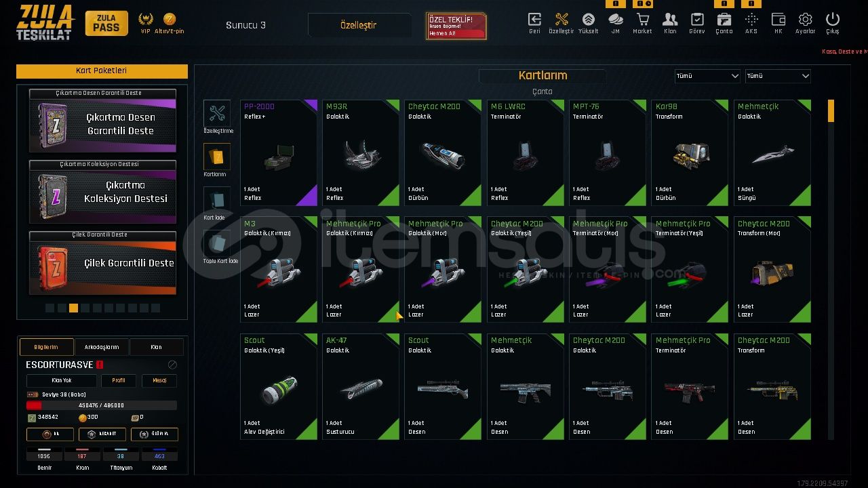Open the Market icon in top bar
868x488 pixels.
pyautogui.click(x=642, y=22)
